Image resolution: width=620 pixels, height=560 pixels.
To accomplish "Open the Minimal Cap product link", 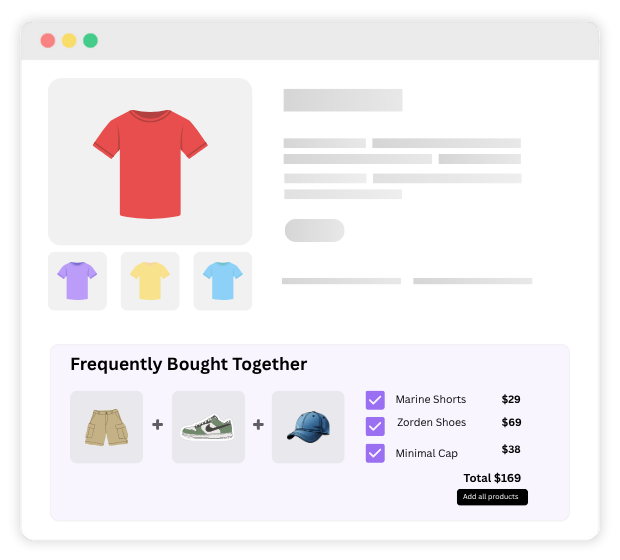I will 427,453.
